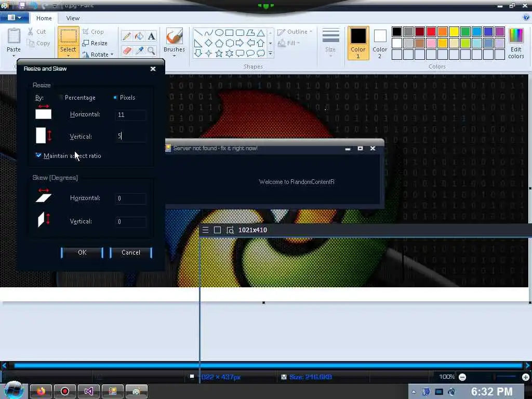The height and width of the screenshot is (399, 532).
Task: Click the square toggle icon beside 1021x410
Action: (x=218, y=230)
